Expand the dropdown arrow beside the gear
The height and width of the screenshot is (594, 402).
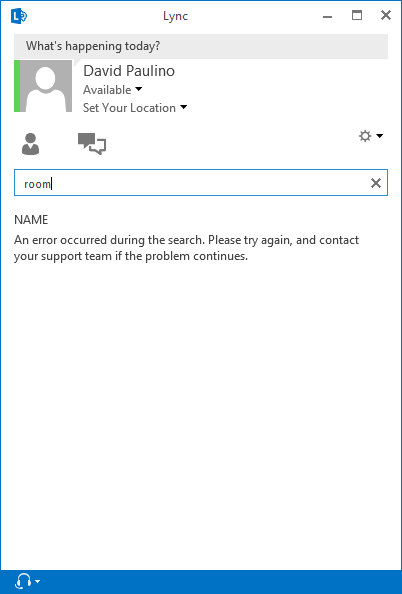tap(379, 136)
